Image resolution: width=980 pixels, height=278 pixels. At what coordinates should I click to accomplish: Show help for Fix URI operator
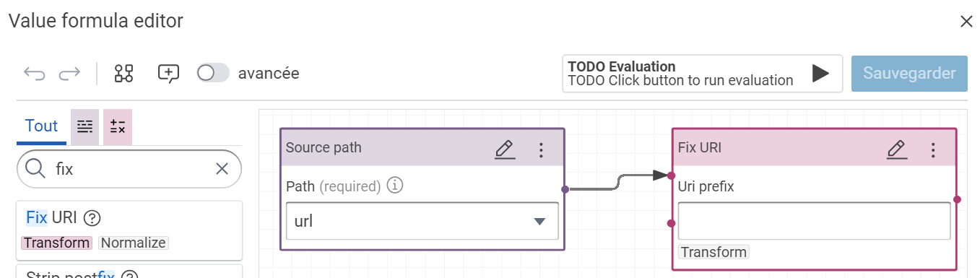pos(92,217)
